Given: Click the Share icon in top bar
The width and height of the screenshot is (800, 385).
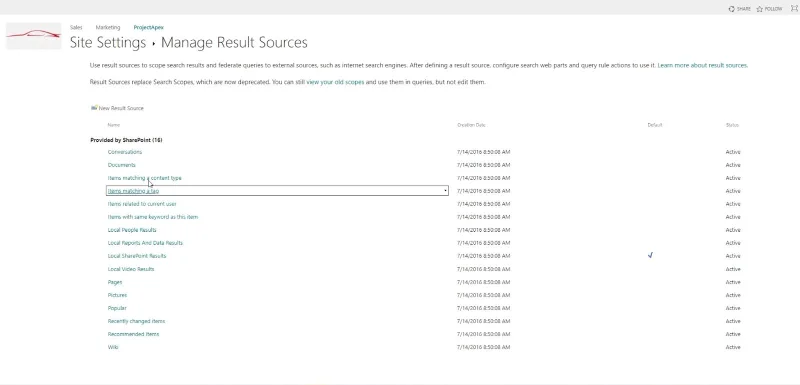Looking at the screenshot, I should [732, 9].
